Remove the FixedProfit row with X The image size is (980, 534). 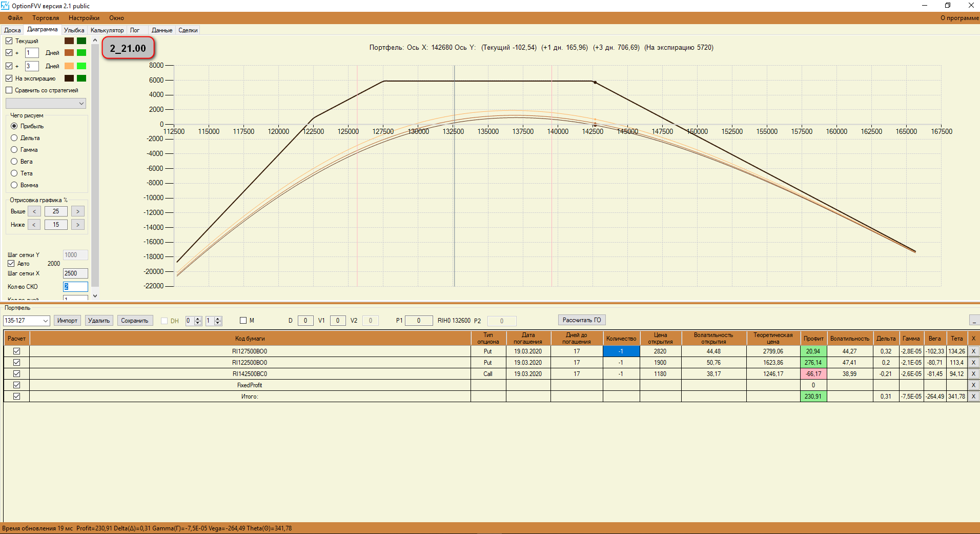point(973,385)
